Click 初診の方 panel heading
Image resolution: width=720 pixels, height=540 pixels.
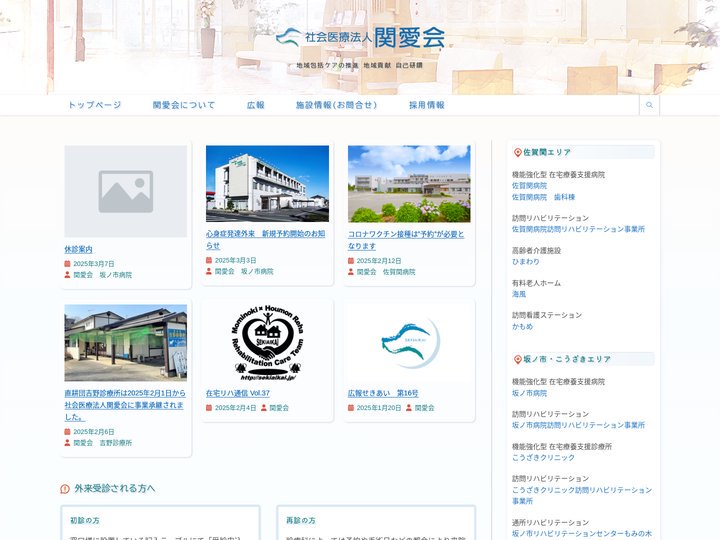pyautogui.click(x=85, y=520)
